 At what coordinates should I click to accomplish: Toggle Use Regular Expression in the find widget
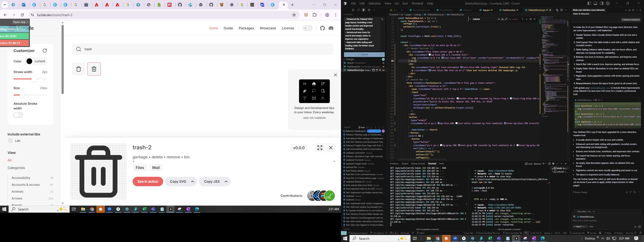point(506,19)
